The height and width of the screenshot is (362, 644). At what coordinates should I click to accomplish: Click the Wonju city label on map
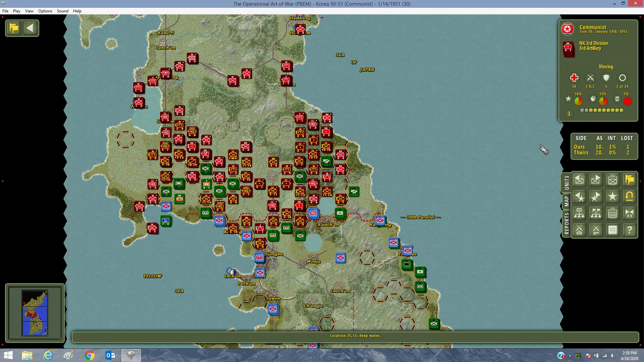[314, 261]
